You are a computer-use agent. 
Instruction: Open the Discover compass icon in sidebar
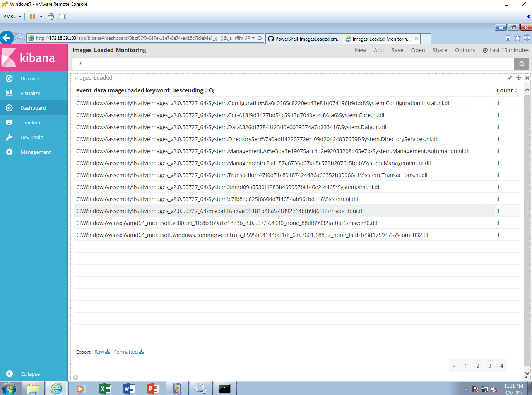pyautogui.click(x=9, y=78)
